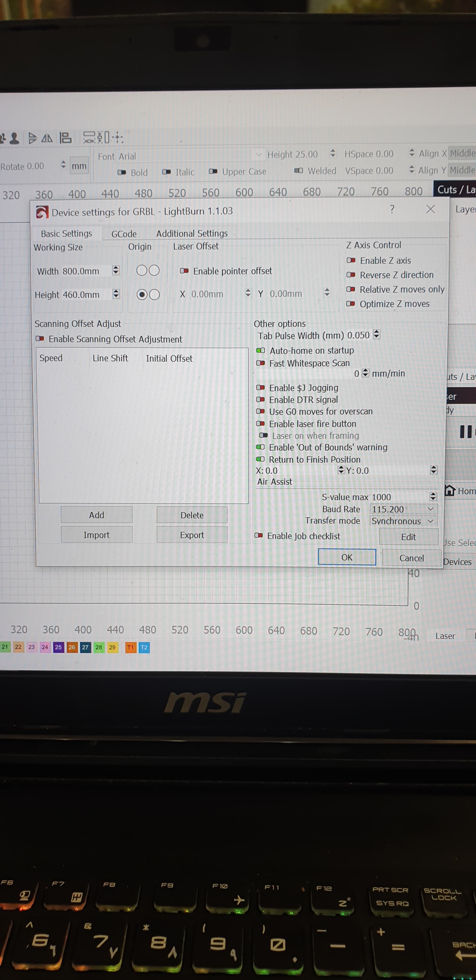
Task: Click the question mark help icon in dialog
Action: coord(392,209)
